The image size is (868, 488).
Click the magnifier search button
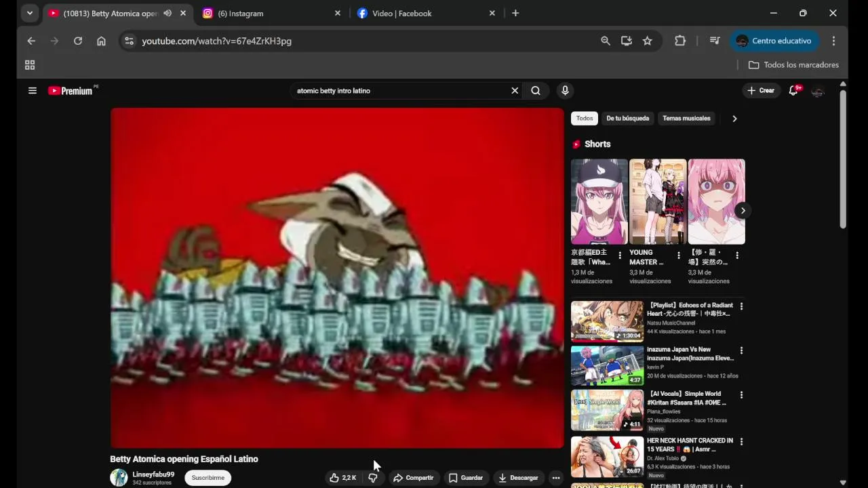[536, 91]
